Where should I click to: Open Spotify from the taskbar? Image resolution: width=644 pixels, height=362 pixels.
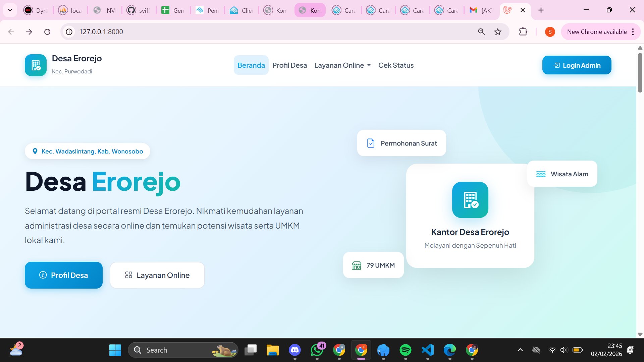click(406, 350)
